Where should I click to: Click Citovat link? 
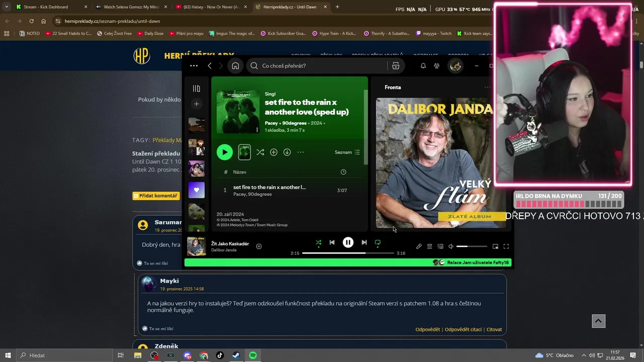(494, 329)
